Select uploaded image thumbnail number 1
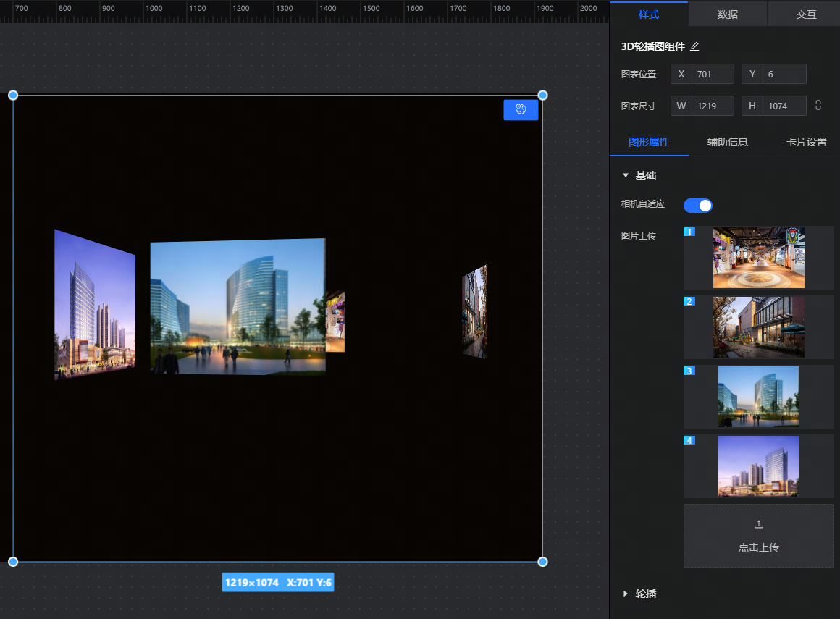This screenshot has height=619, width=840. 758,258
